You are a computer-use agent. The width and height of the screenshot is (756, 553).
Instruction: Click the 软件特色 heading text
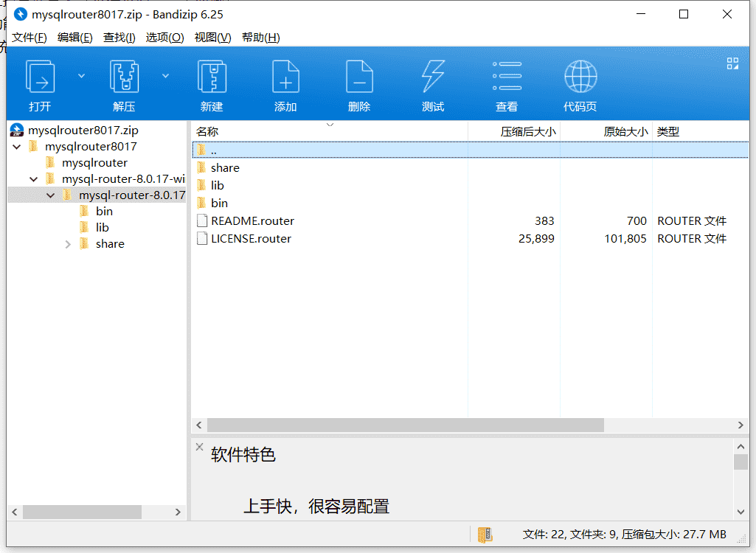click(243, 455)
